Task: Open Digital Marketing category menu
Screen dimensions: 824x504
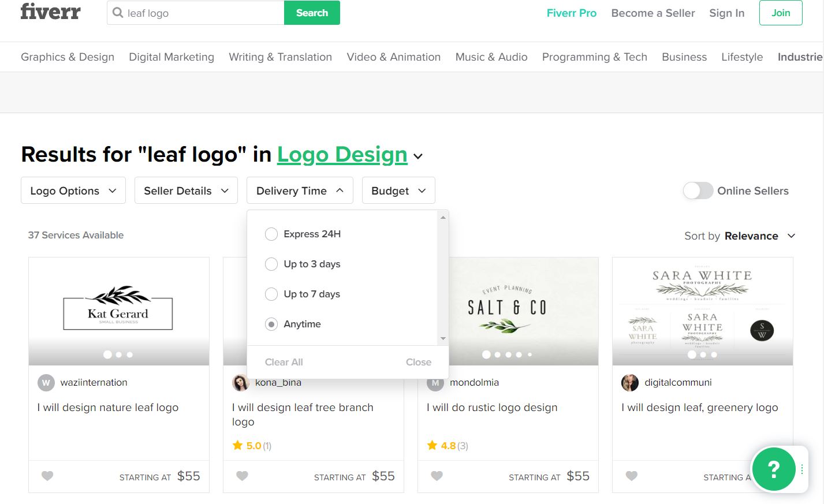Action: 171,57
